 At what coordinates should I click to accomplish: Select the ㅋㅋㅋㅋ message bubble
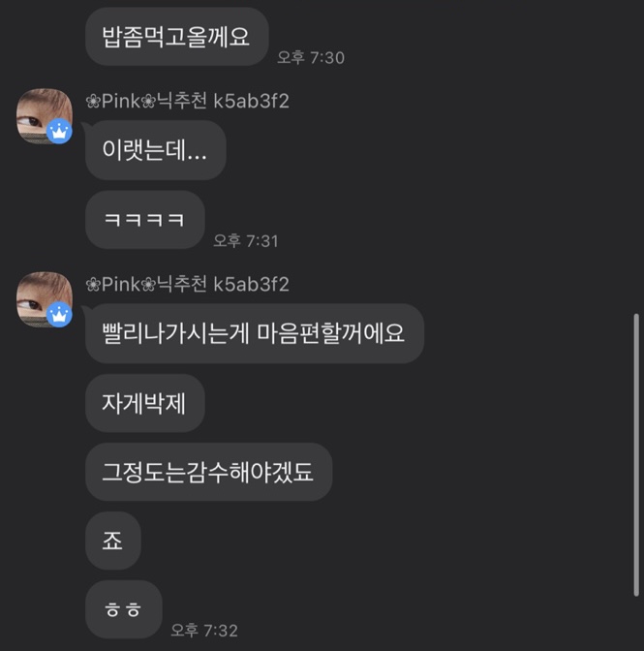click(145, 220)
